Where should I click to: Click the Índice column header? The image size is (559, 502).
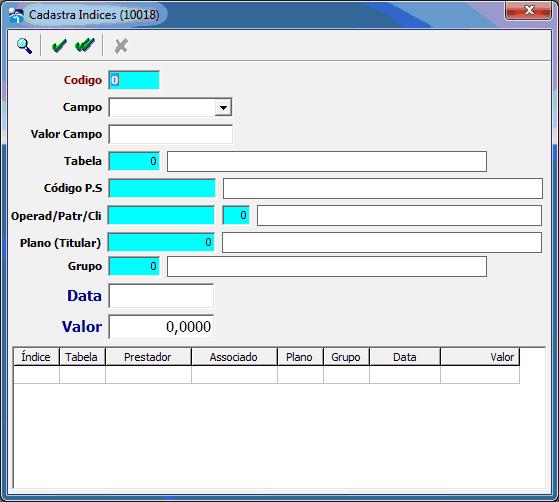[36, 357]
